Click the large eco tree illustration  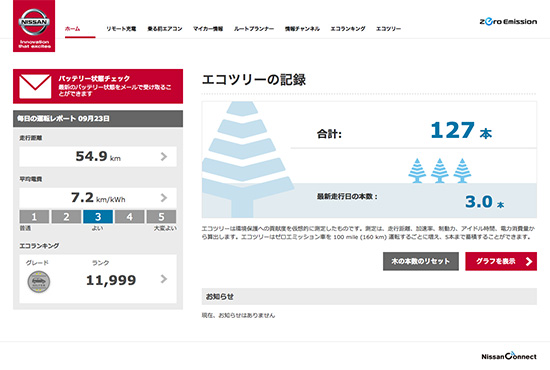[247, 160]
